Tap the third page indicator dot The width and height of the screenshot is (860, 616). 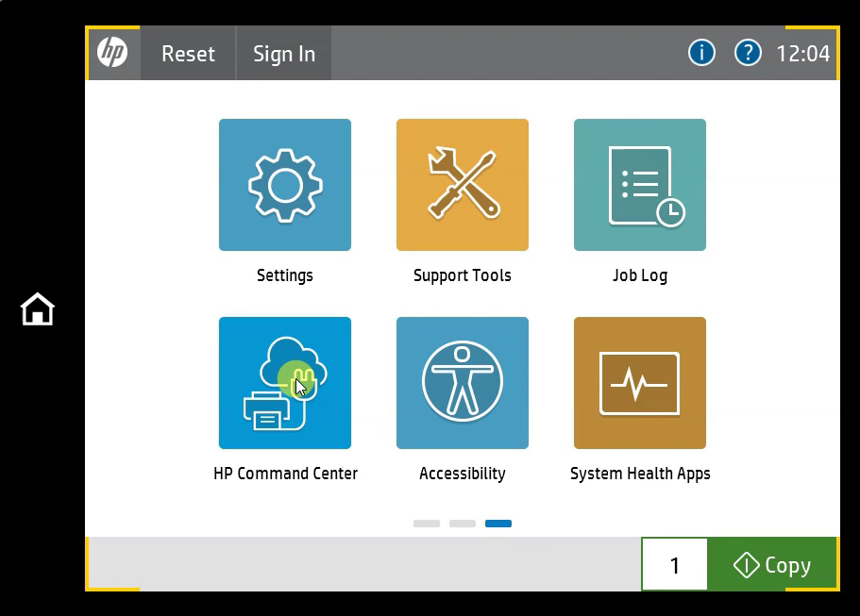pos(497,524)
